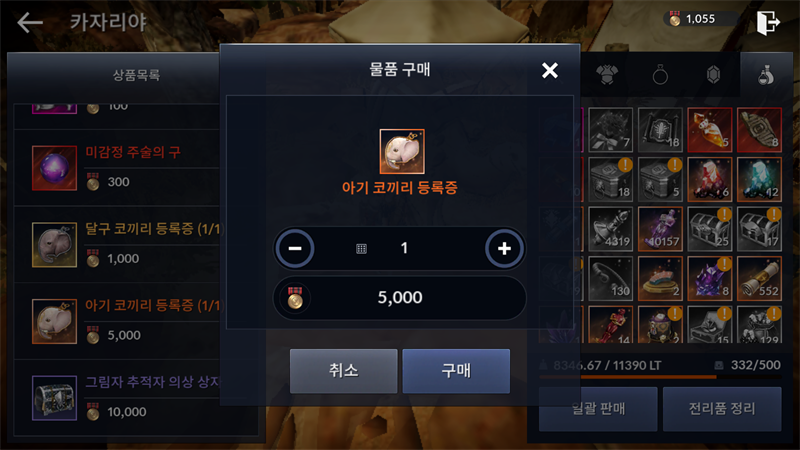This screenshot has height=450, width=800.
Task: Click the 일괄 판매 button
Action: click(x=598, y=409)
